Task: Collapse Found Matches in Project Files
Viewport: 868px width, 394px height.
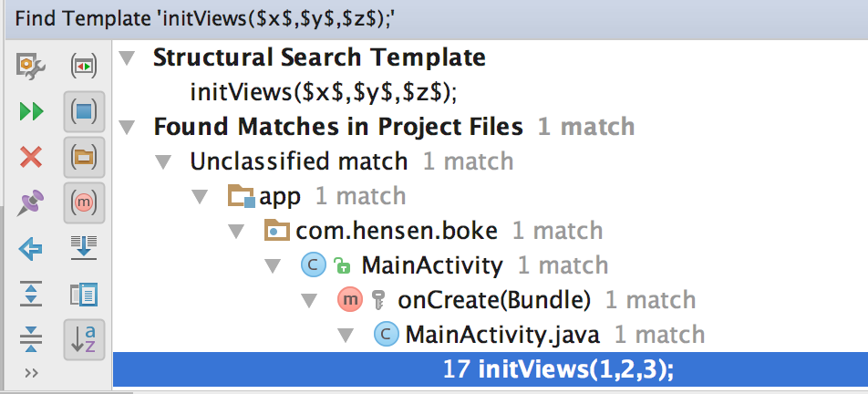Action: click(x=128, y=127)
